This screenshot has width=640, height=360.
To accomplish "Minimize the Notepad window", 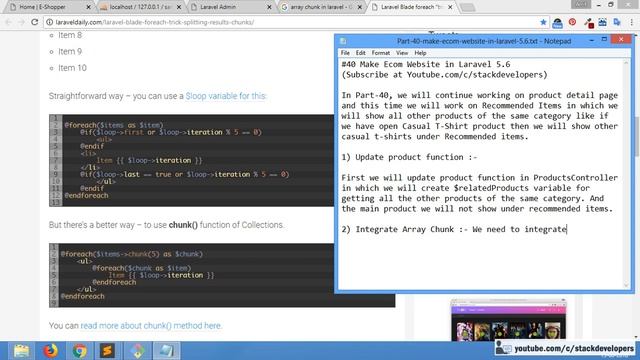I will tap(591, 40).
